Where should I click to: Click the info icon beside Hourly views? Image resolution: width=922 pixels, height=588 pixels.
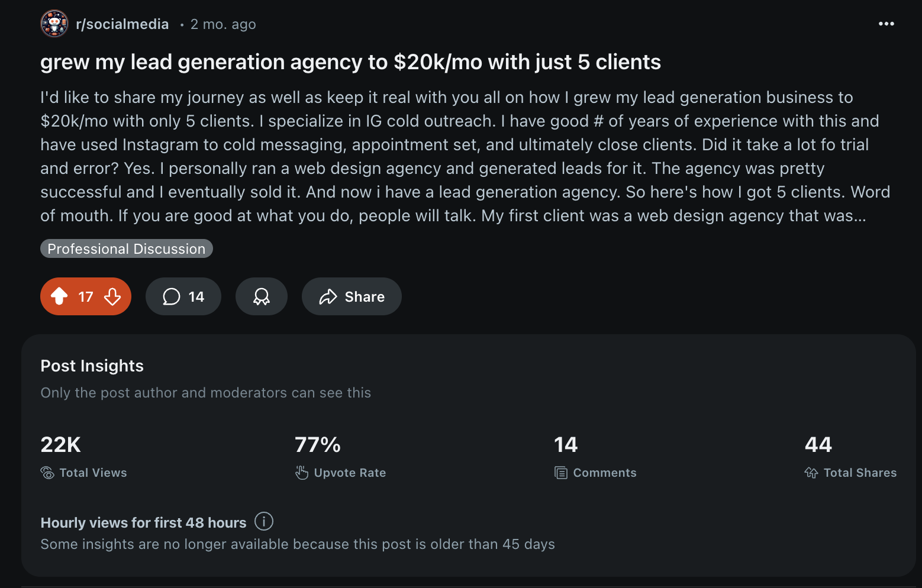coord(264,521)
